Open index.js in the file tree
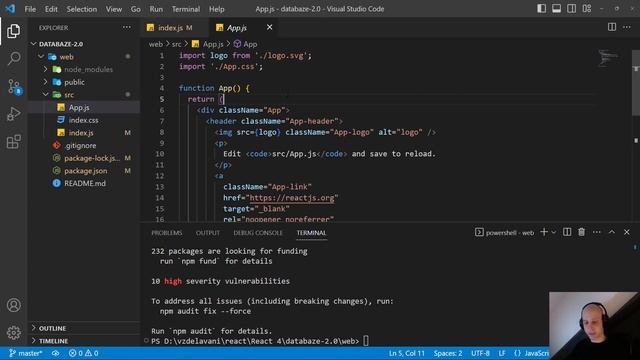Viewport: 640px width, 360px height. click(x=84, y=133)
